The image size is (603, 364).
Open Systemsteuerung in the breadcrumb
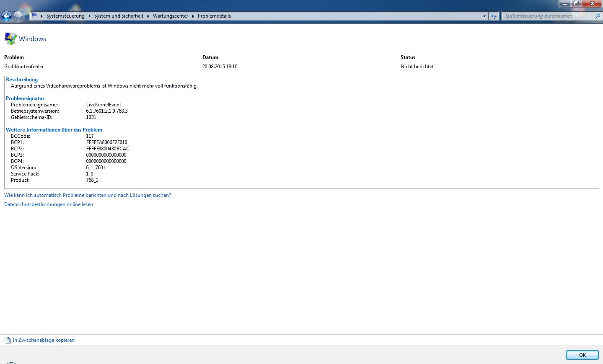coord(65,16)
